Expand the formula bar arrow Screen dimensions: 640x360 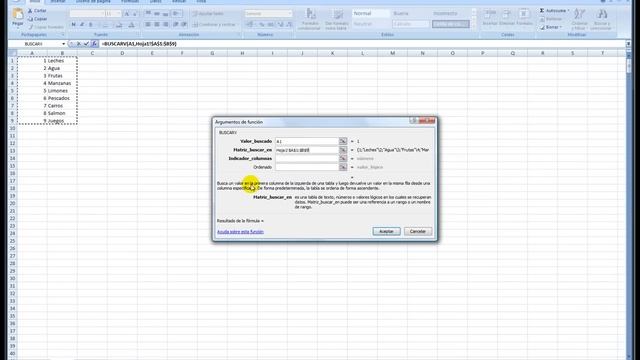(629, 44)
